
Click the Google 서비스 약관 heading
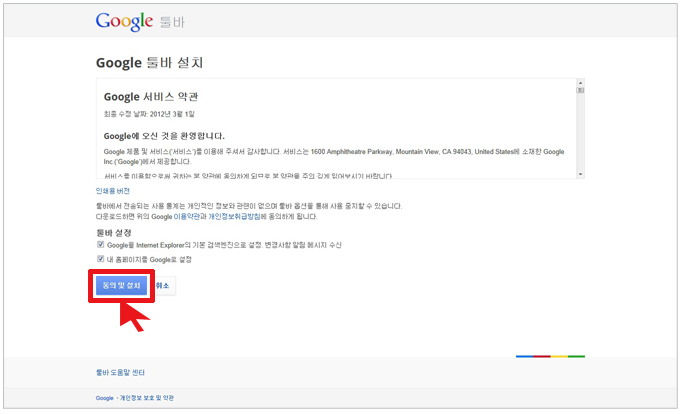coord(151,96)
